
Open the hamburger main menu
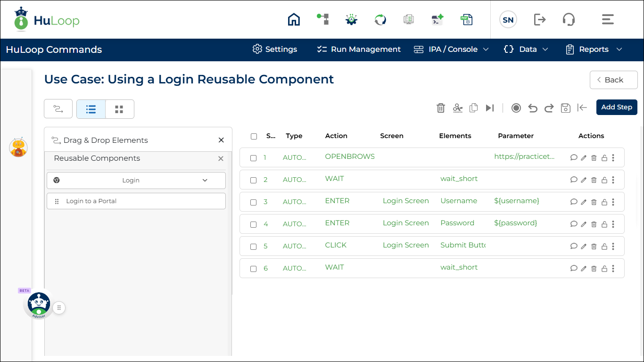tap(608, 19)
